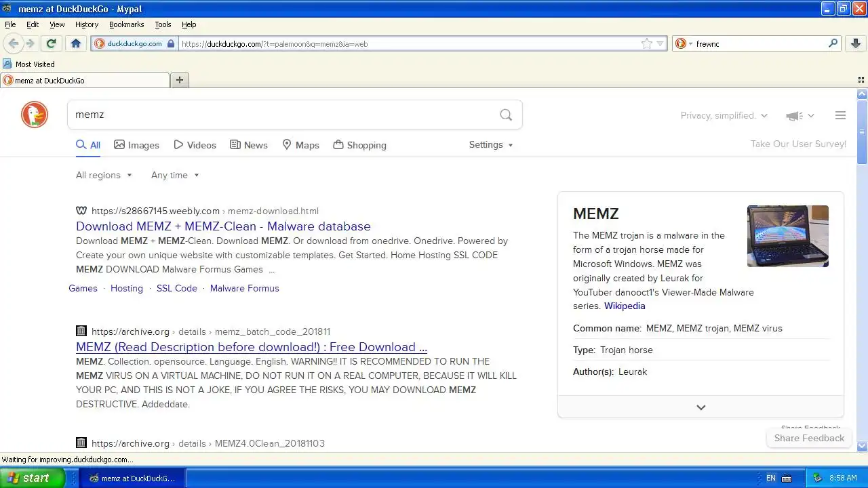
Task: Open the 'Games' sitelink
Action: [83, 288]
